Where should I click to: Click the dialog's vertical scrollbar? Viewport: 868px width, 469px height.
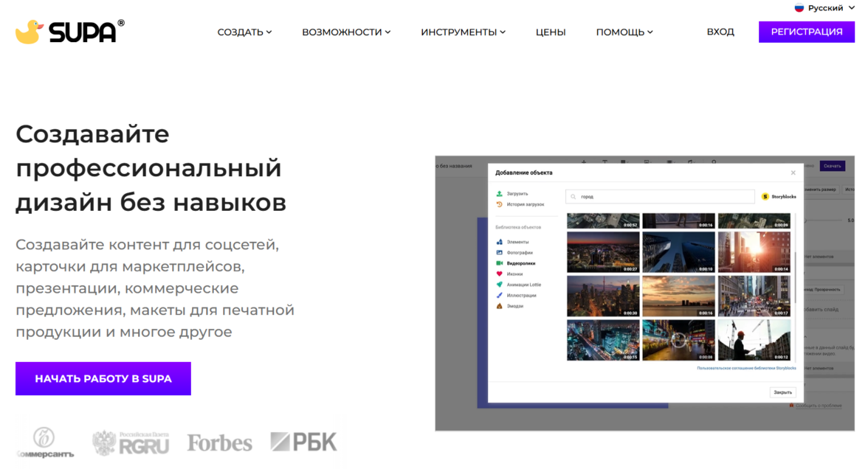pos(795,277)
